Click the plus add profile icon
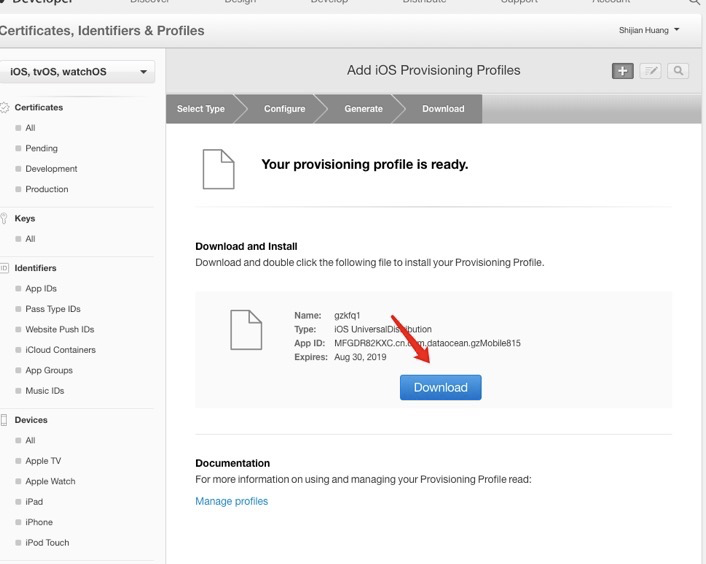Viewport: 706px width, 564px height. click(622, 71)
